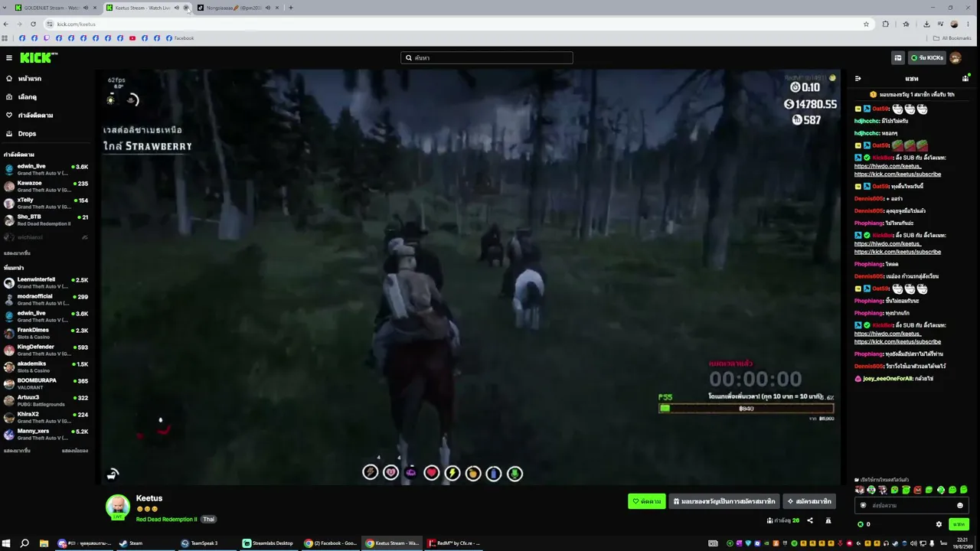Viewport: 980px width, 551px height.
Task: Mute the GOLDENJET tab audio
Action: pyautogui.click(x=85, y=8)
